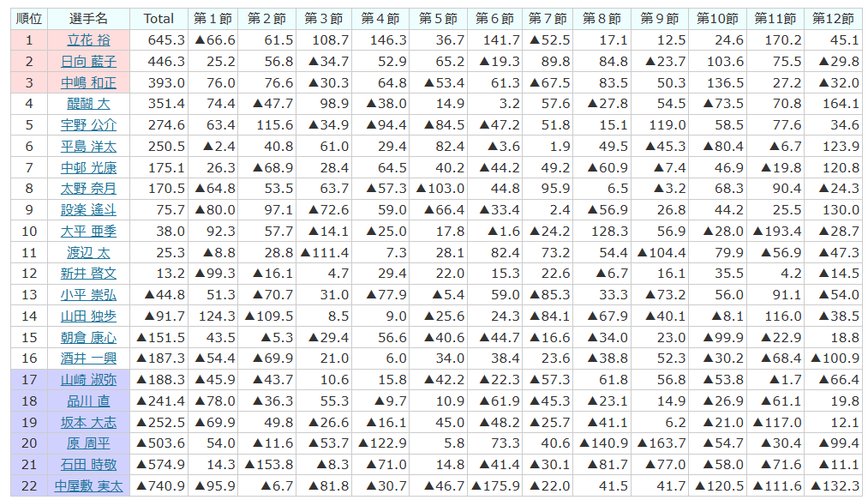Click the 第8節 header cell
Viewport: 868px width, 500px height.
pyautogui.click(x=602, y=19)
